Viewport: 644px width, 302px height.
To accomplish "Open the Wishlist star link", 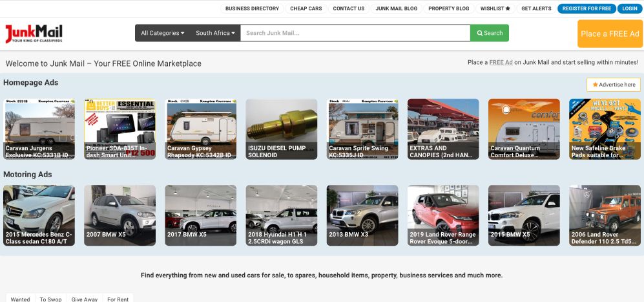I will pos(495,8).
